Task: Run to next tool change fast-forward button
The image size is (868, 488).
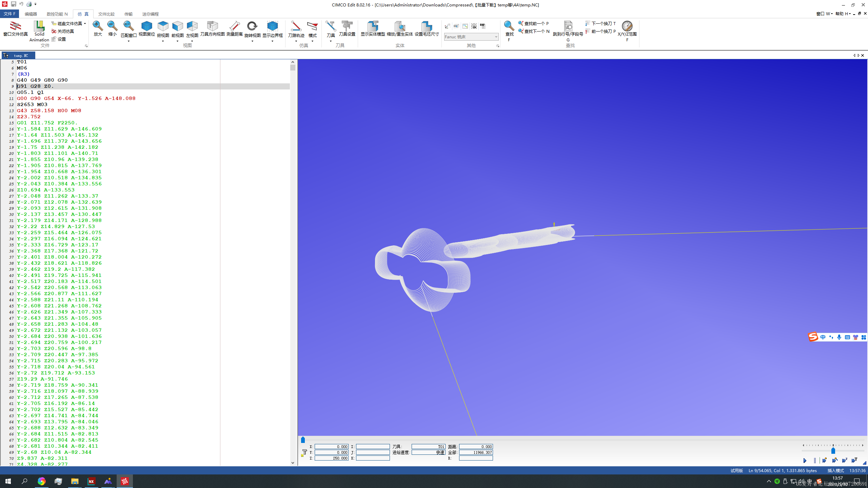Action: click(854, 460)
